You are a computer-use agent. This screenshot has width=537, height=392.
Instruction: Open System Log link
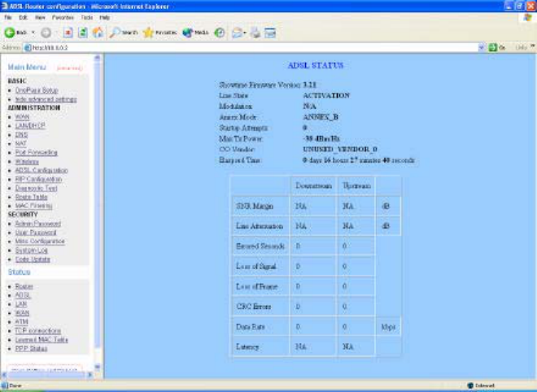pos(31,250)
